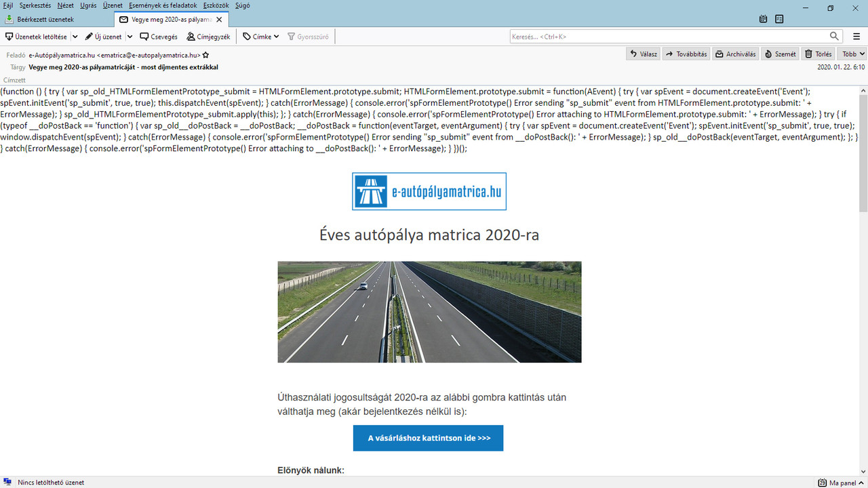Screen dimensions: 868x488
Task: Click the Üzenetek letöltése button
Action: click(x=36, y=37)
